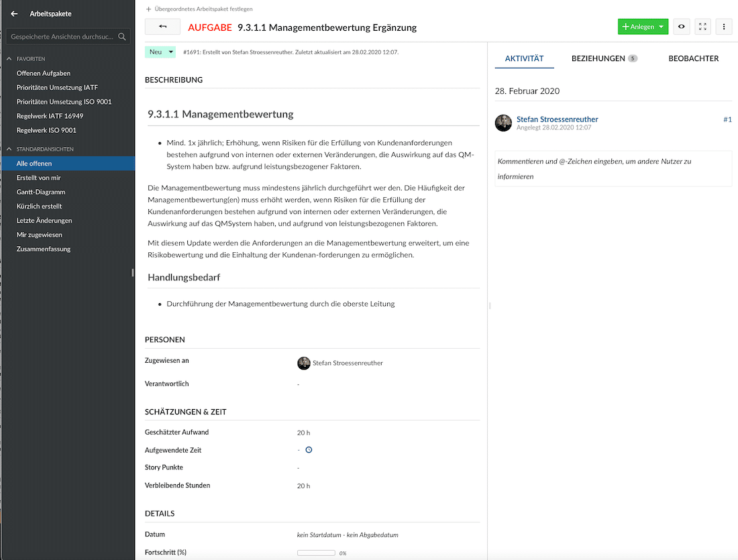The width and height of the screenshot is (738, 560).
Task: Toggle the watch eye icon button
Action: tap(681, 27)
